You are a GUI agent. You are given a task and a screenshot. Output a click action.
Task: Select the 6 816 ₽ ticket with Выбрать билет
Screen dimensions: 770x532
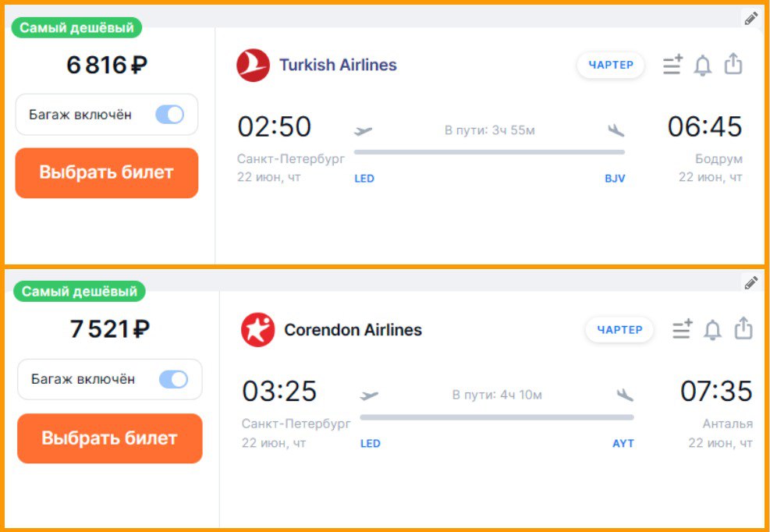[x=107, y=173]
